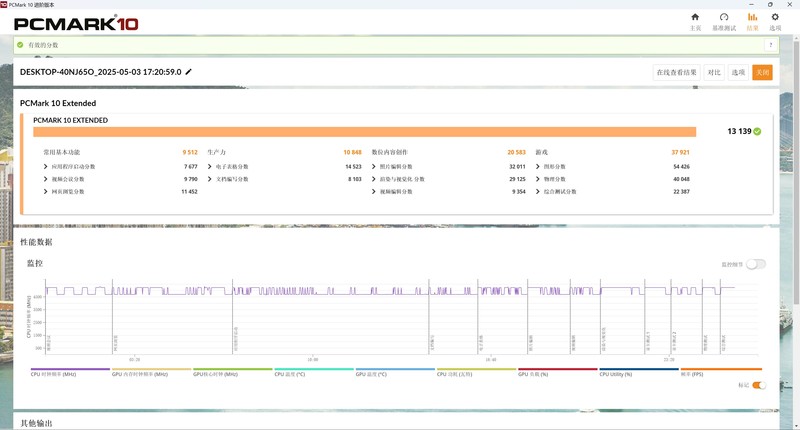This screenshot has width=800, height=430.
Task: Click the 在线查看结果 button
Action: [676, 72]
